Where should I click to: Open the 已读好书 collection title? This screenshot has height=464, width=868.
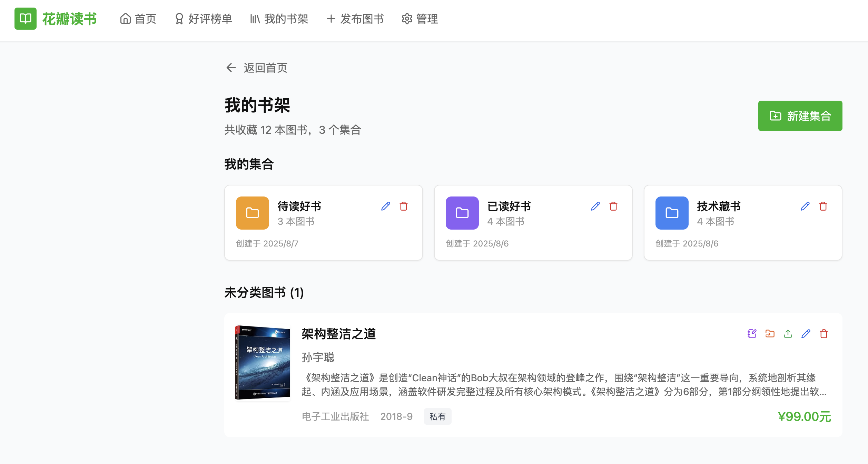pyautogui.click(x=509, y=206)
